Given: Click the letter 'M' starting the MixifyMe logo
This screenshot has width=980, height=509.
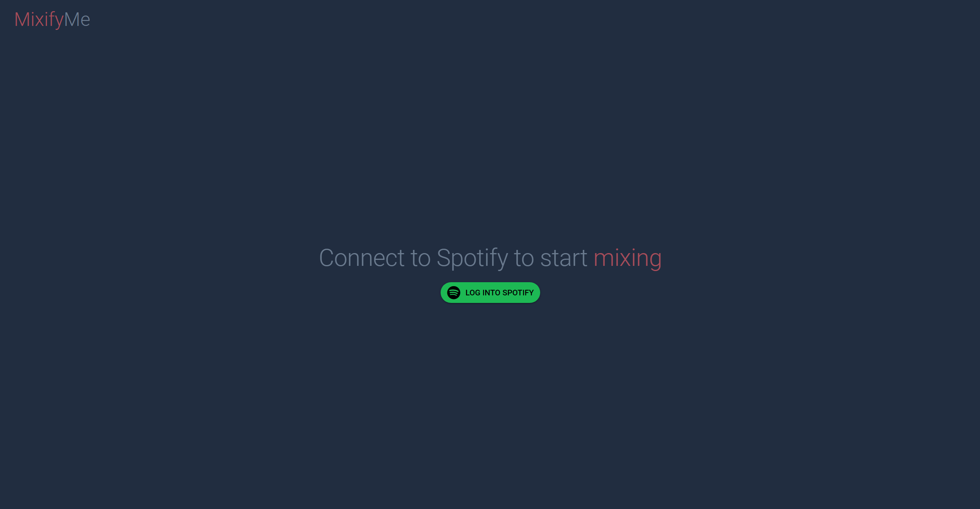Looking at the screenshot, I should [x=22, y=20].
